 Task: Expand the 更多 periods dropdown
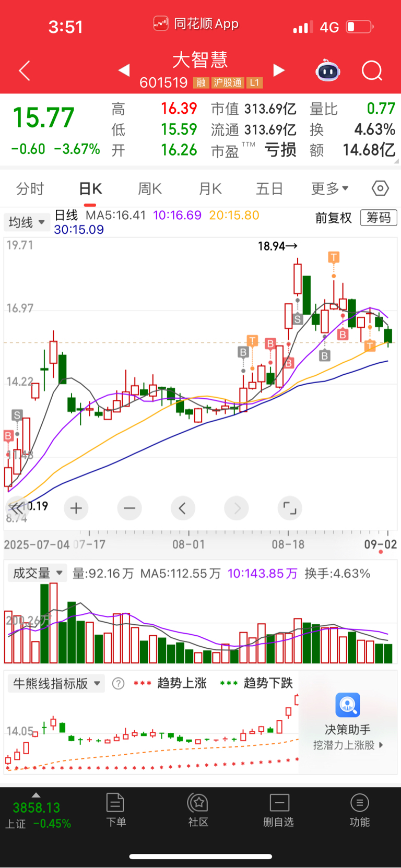[x=330, y=188]
